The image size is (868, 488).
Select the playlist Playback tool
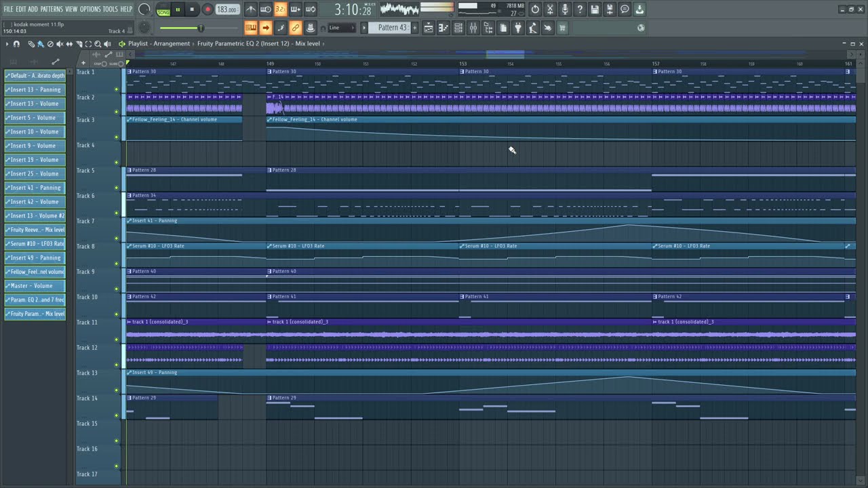[x=107, y=43]
